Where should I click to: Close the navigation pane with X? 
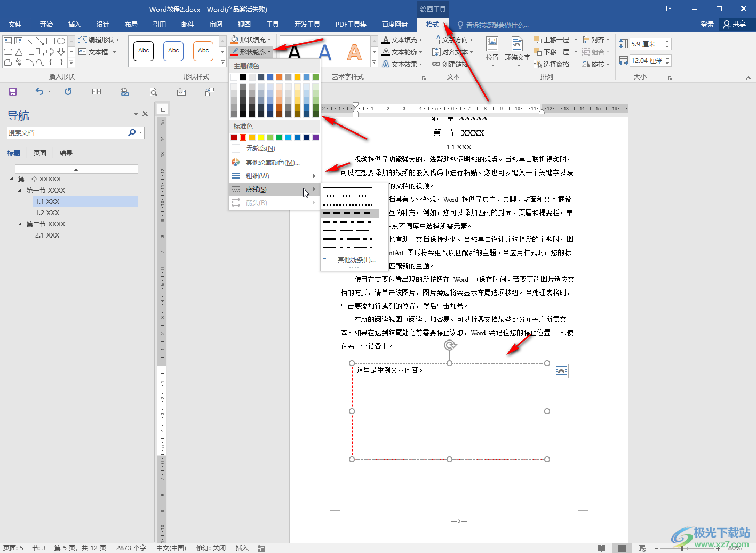[x=145, y=114]
